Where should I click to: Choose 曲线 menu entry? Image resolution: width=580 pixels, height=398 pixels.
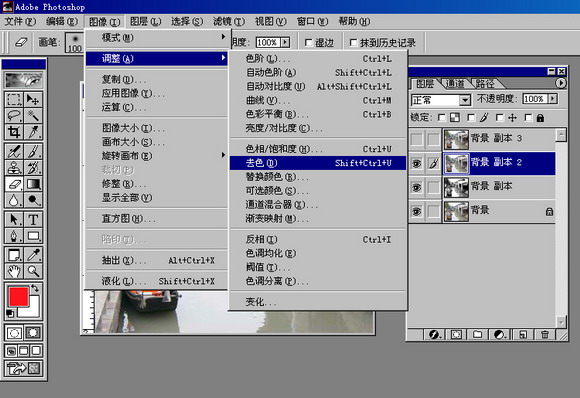(318, 100)
